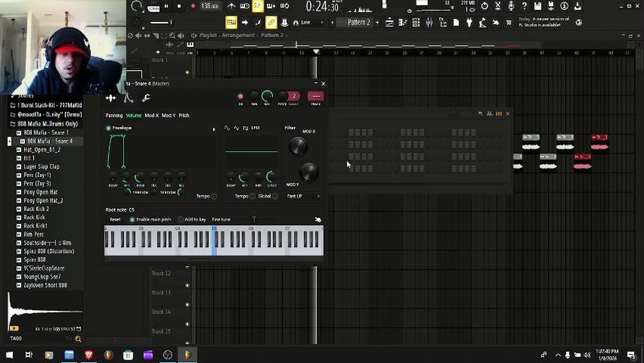Image resolution: width=644 pixels, height=363 pixels.
Task: Click the Mod X filter knob
Action: click(x=298, y=146)
